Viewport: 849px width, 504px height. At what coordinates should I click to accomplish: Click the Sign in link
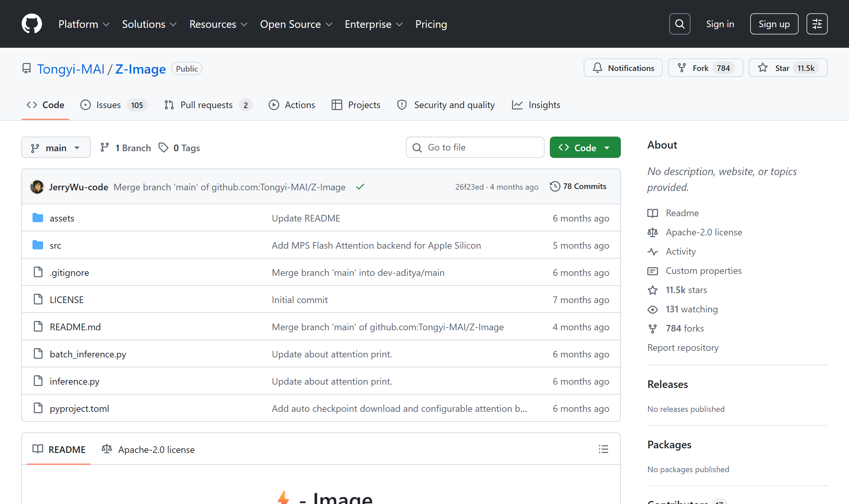[x=720, y=24]
